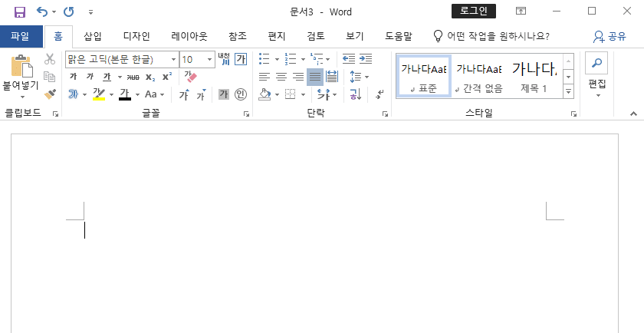Apply the yellow text highlight color

click(99, 94)
